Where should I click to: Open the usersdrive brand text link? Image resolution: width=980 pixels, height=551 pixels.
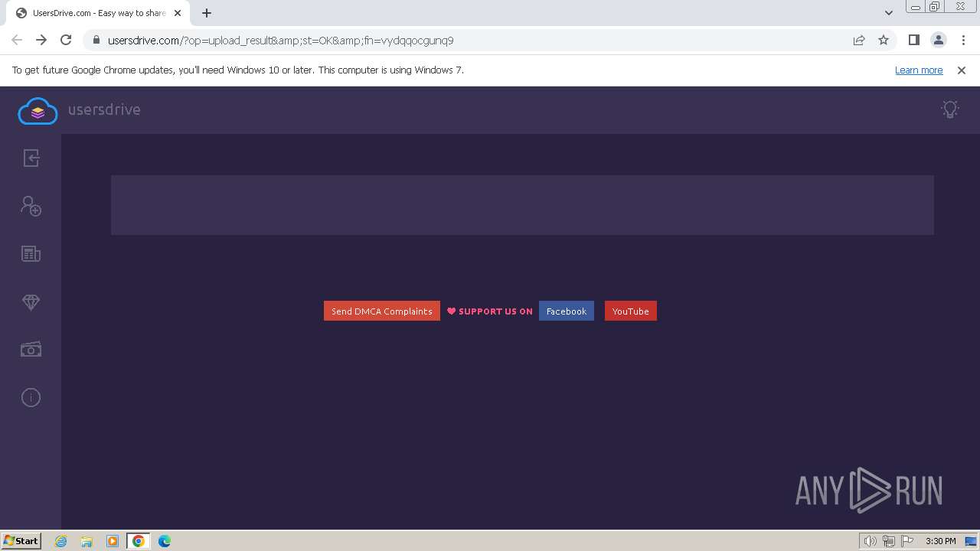coord(104,109)
